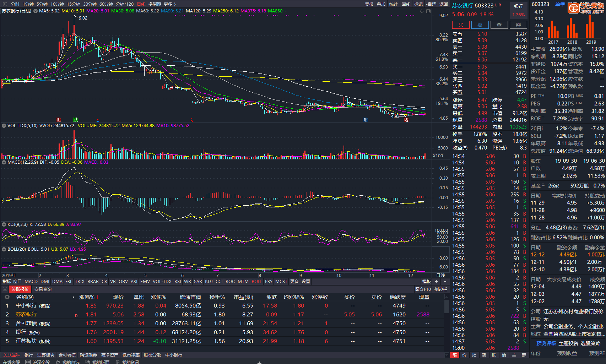Viewport: 606px width, 364px height.
Task: Click the minus zoom button by 模板
Action: tap(445, 281)
